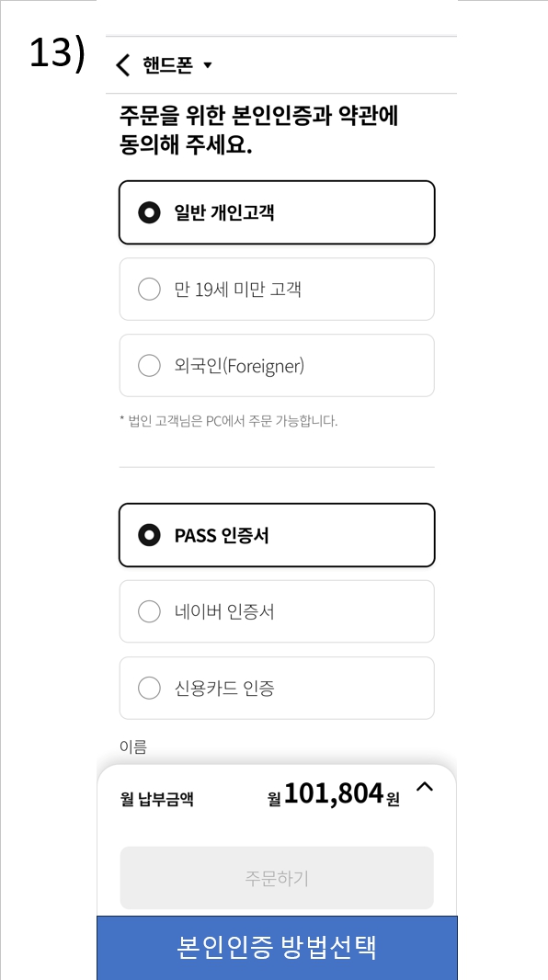Pick the PASS 인증서 radio option
This screenshot has height=980, width=548.
(149, 536)
